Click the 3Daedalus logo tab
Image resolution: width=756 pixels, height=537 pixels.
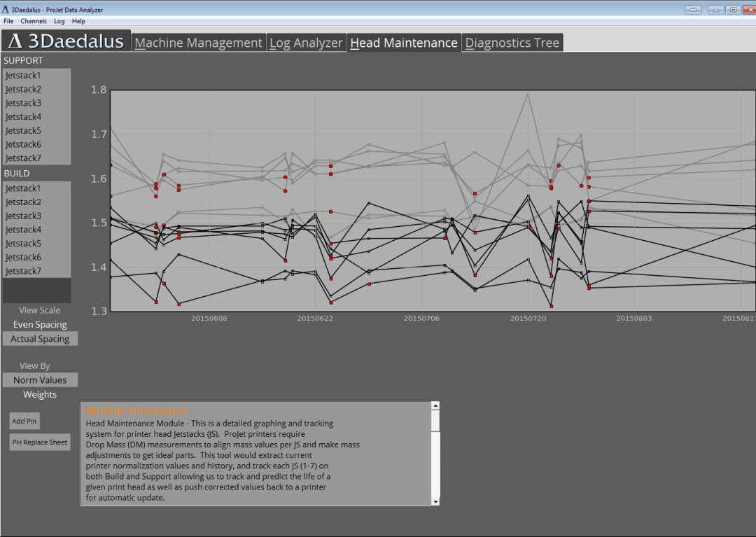click(66, 41)
